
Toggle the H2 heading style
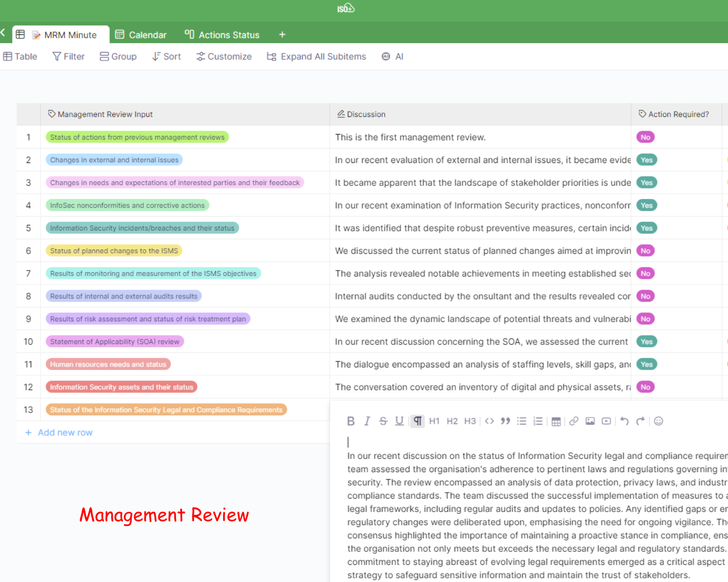click(x=452, y=421)
